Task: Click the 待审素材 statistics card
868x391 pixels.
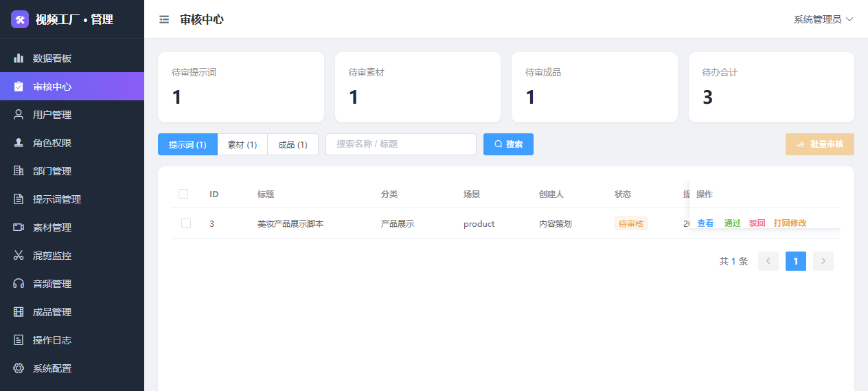Action: (418, 87)
